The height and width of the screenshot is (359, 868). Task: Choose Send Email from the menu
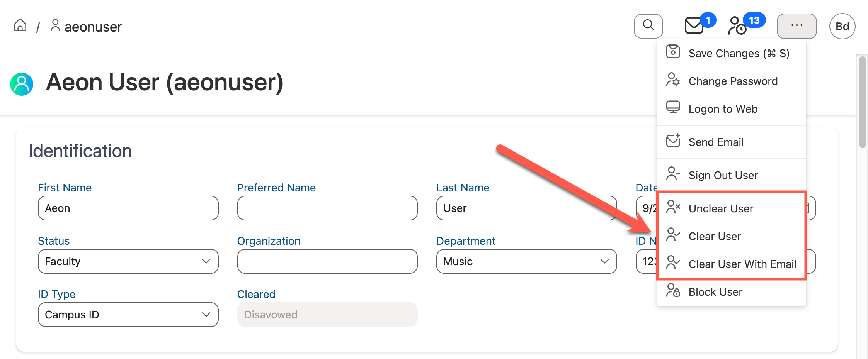(716, 142)
